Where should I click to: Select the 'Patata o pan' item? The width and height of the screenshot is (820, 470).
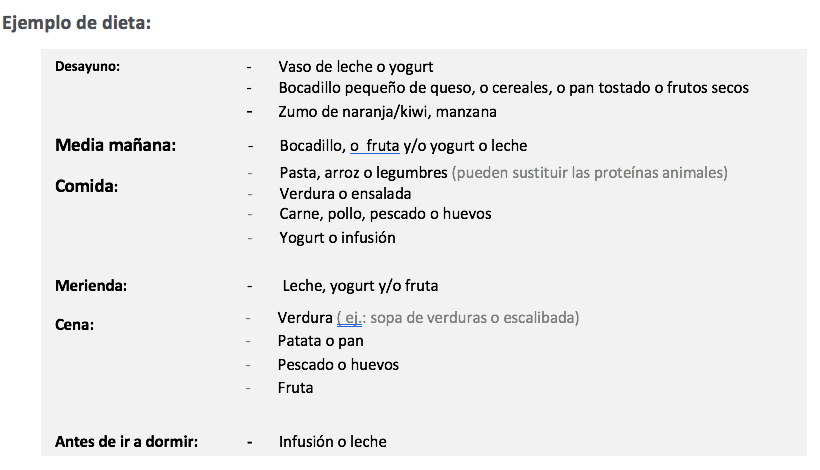click(x=321, y=341)
